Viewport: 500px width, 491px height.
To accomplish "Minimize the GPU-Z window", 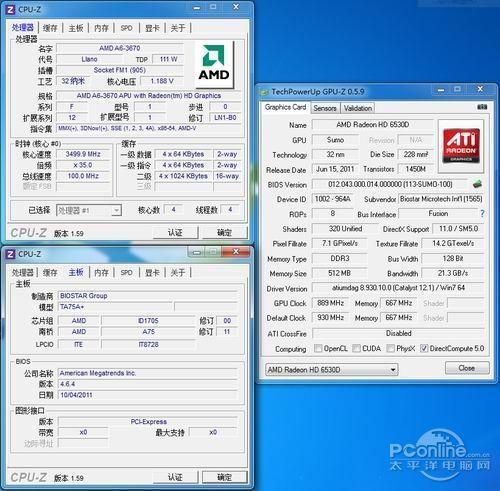I will [441, 90].
